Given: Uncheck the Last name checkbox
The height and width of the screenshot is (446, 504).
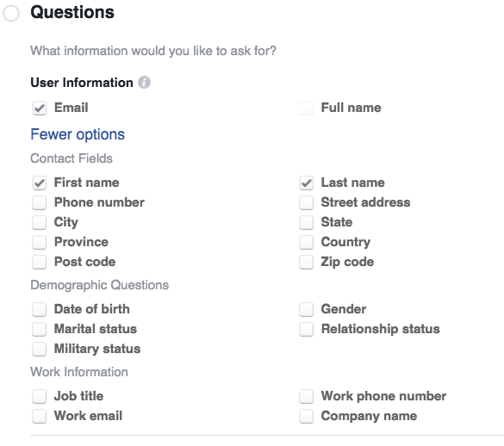Looking at the screenshot, I should 307,183.
